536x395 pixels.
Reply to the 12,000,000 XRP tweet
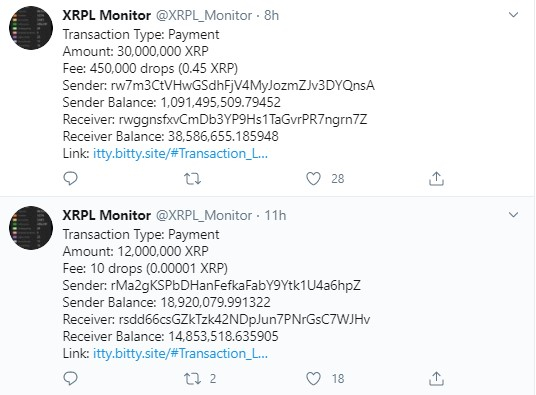[x=71, y=378]
